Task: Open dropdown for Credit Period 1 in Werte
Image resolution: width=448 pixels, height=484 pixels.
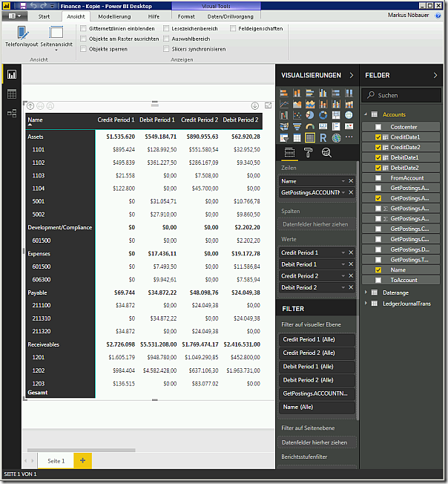Action: [343, 252]
